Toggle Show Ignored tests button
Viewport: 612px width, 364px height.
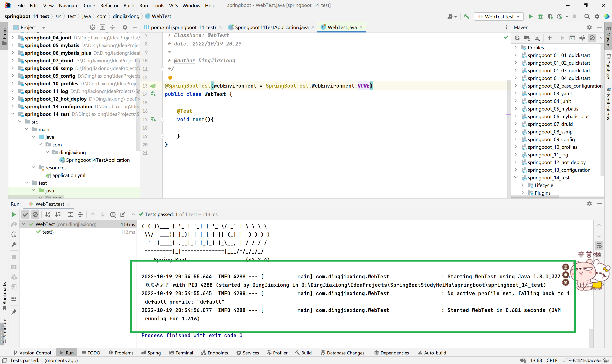coord(35,214)
